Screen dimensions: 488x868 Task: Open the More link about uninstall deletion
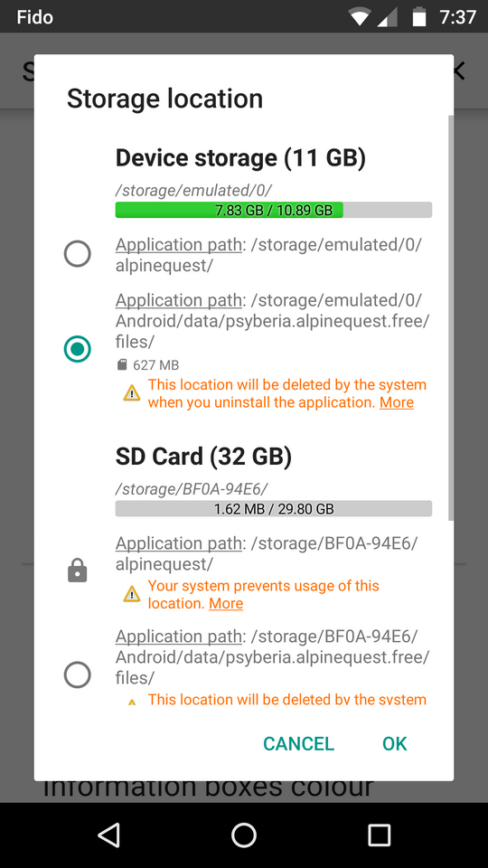pyautogui.click(x=396, y=402)
